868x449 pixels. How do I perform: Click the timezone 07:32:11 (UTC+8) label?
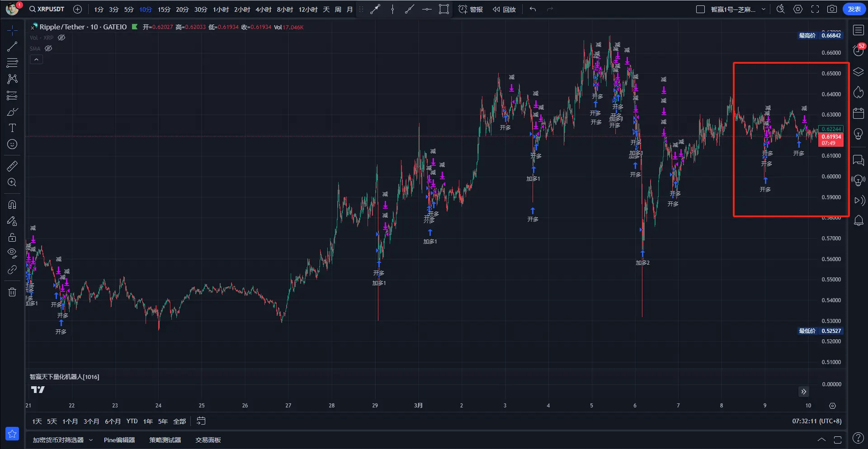pyautogui.click(x=816, y=421)
